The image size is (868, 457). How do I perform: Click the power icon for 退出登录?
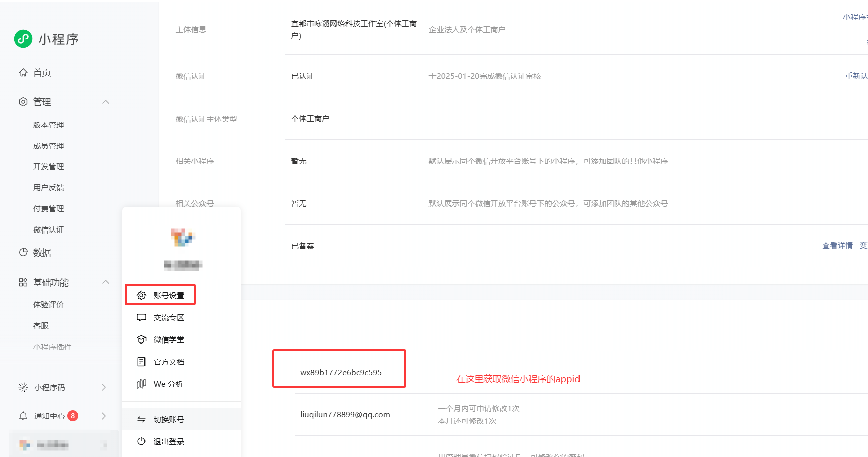pos(141,441)
